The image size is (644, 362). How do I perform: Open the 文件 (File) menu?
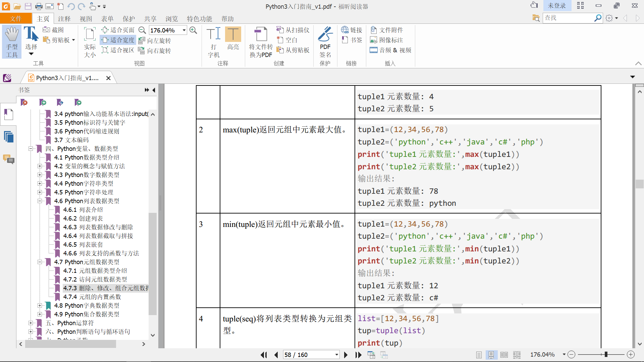click(x=16, y=19)
